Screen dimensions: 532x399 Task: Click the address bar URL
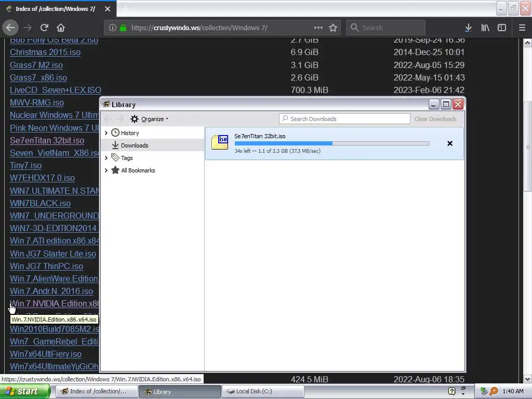[x=199, y=28]
